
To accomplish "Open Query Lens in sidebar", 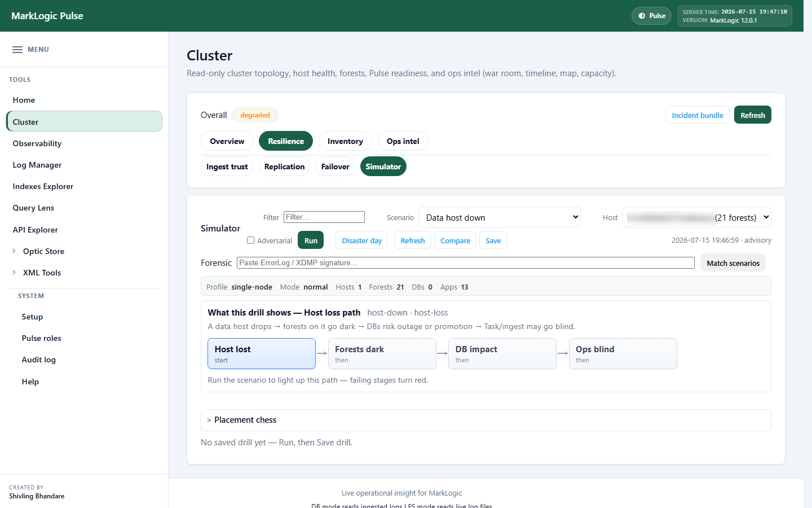I will (84, 208).
